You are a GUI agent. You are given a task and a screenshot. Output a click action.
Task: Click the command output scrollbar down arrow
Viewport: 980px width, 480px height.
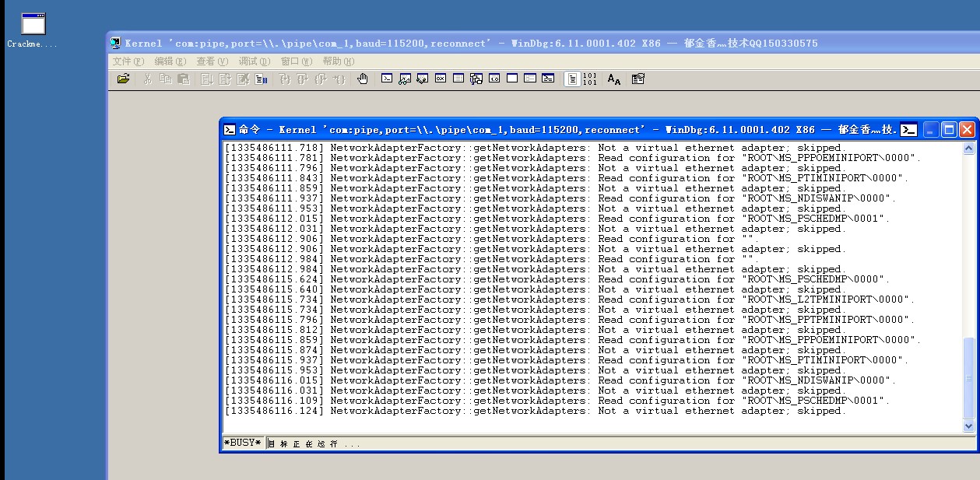pyautogui.click(x=968, y=426)
